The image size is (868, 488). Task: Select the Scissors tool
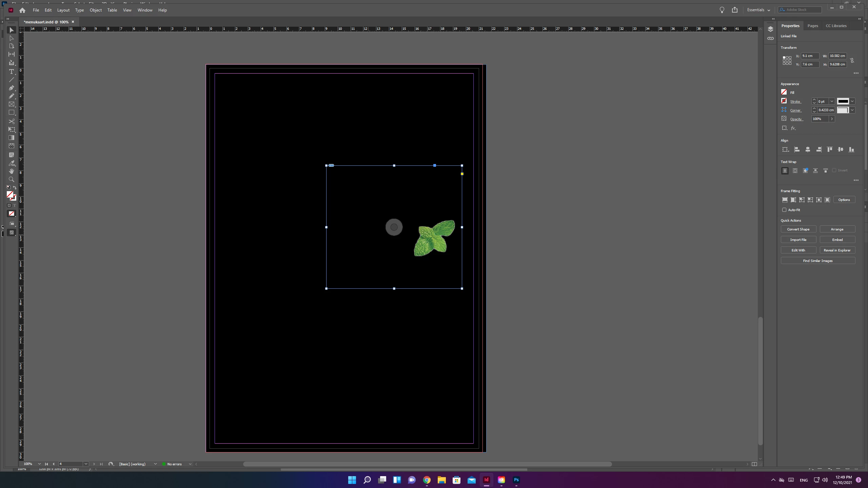click(11, 121)
